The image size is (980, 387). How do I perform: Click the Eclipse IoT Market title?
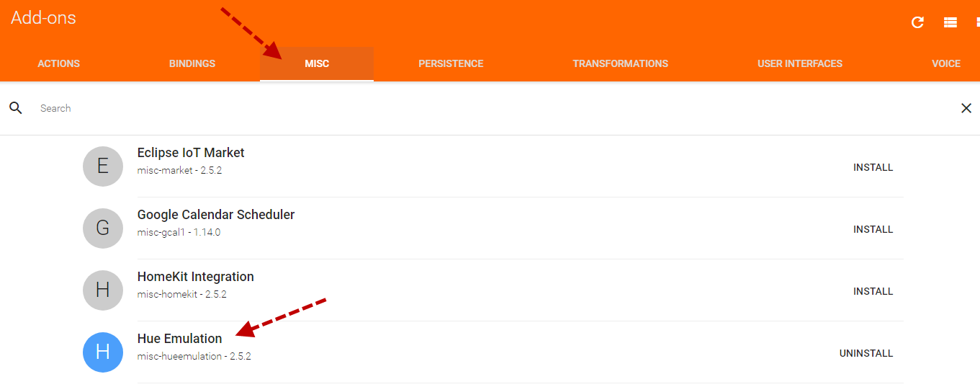191,153
